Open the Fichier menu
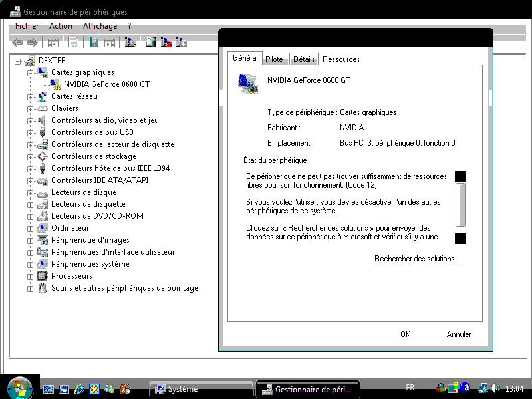The height and width of the screenshot is (399, 532). 27,26
